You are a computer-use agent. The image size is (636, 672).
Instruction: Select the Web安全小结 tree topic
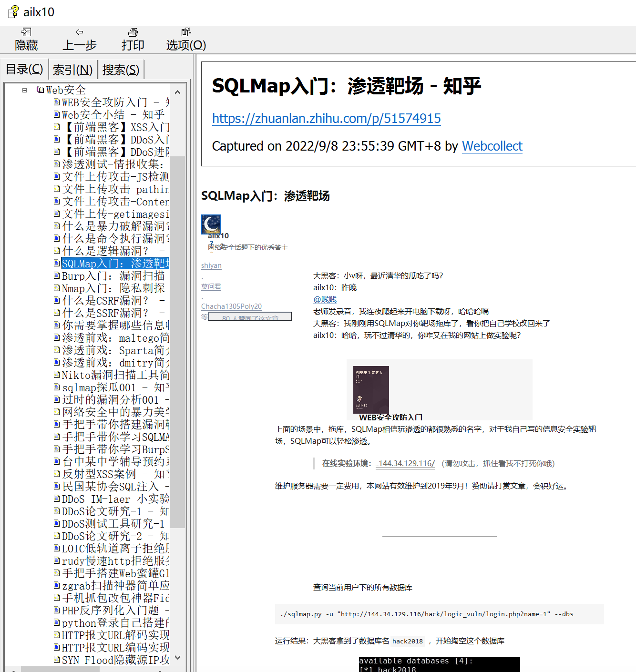tap(113, 114)
